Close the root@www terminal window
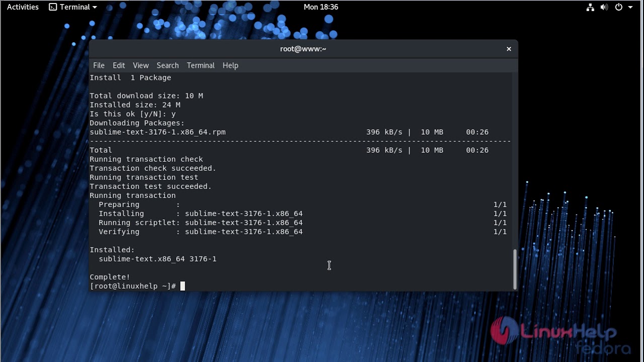The height and width of the screenshot is (362, 644). click(x=509, y=49)
